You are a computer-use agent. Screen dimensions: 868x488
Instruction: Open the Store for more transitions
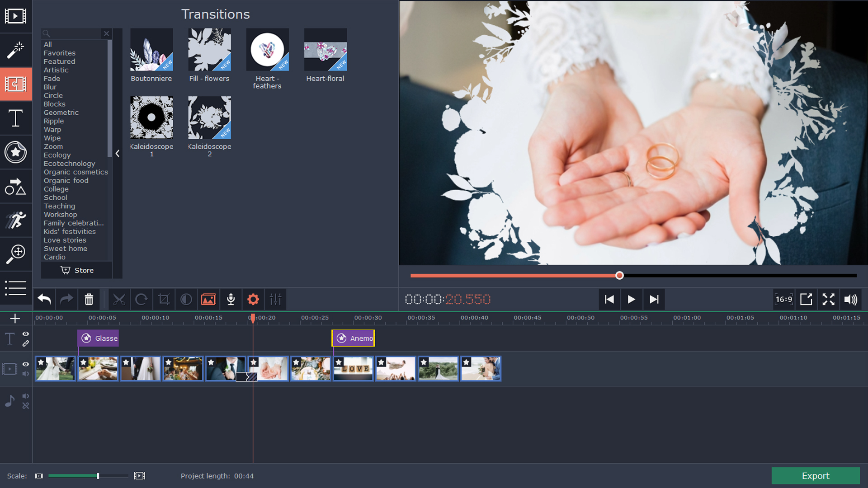click(x=76, y=271)
